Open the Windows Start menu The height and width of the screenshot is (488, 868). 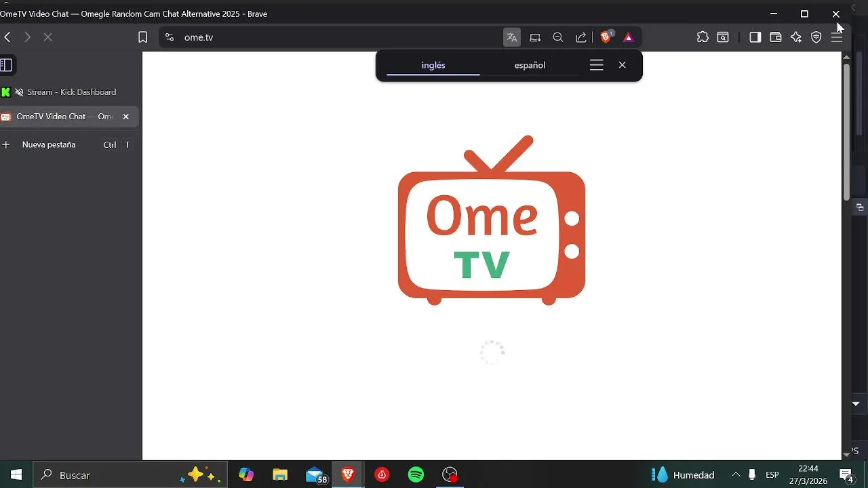16,474
